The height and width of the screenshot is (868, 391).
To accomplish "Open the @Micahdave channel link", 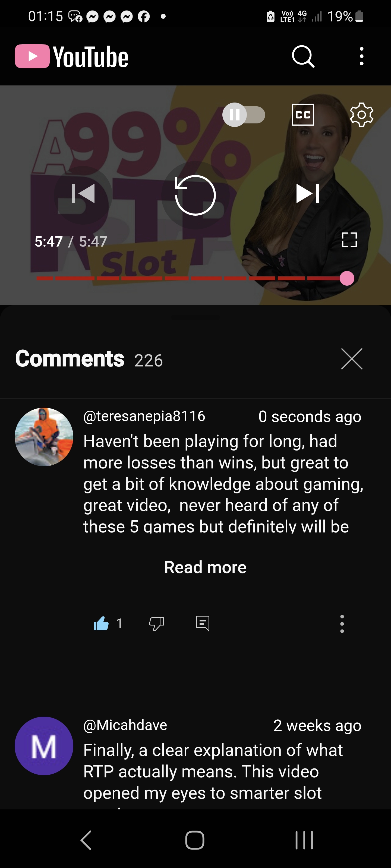I will 125,725.
